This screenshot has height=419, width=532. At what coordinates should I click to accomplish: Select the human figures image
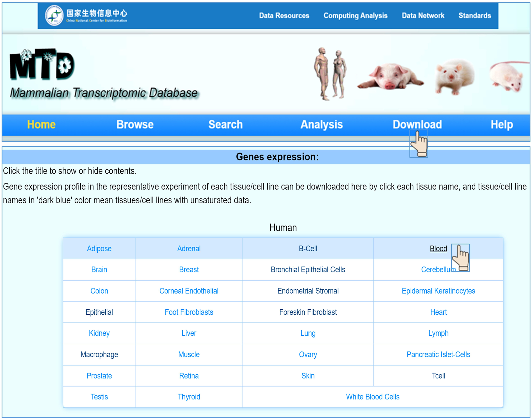click(x=330, y=74)
